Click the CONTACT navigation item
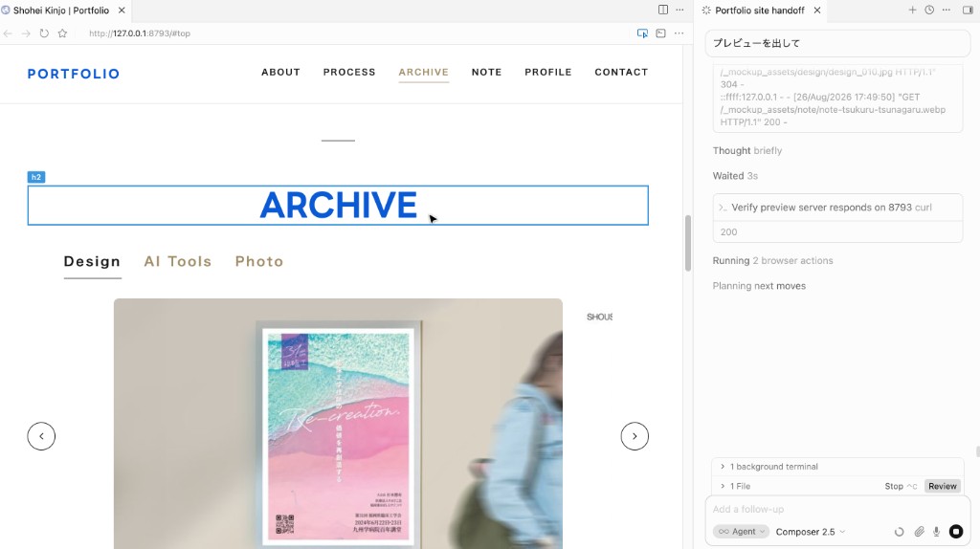Viewport: 980px width, 549px height. (621, 73)
